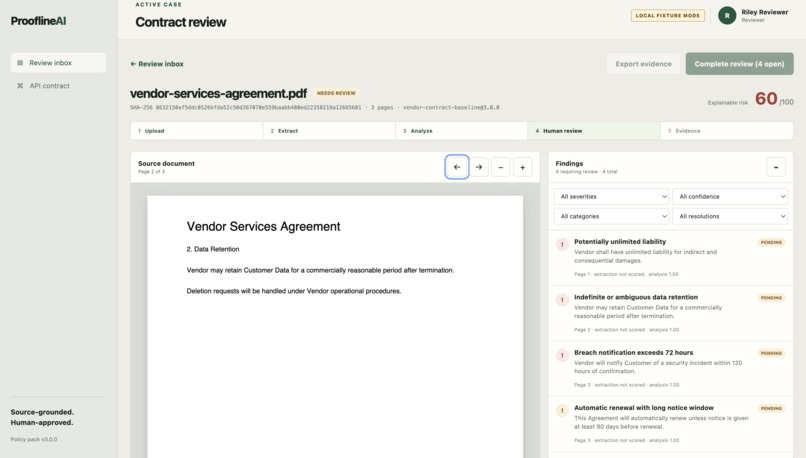The height and width of the screenshot is (458, 806).
Task: Click Export evidence button
Action: tap(644, 64)
